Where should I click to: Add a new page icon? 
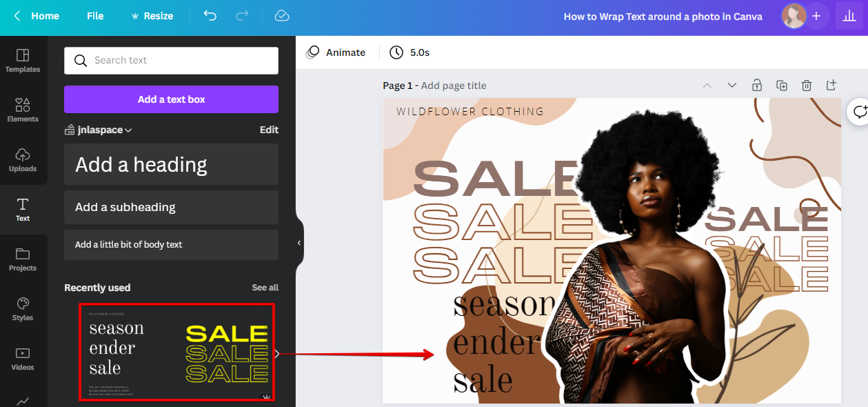[x=831, y=85]
